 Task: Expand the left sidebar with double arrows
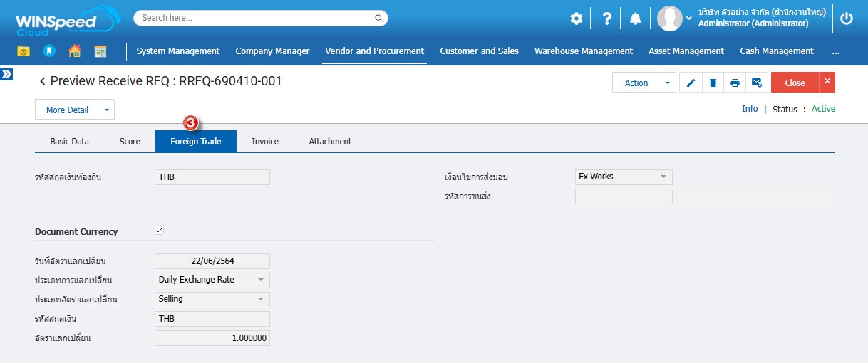click(6, 74)
